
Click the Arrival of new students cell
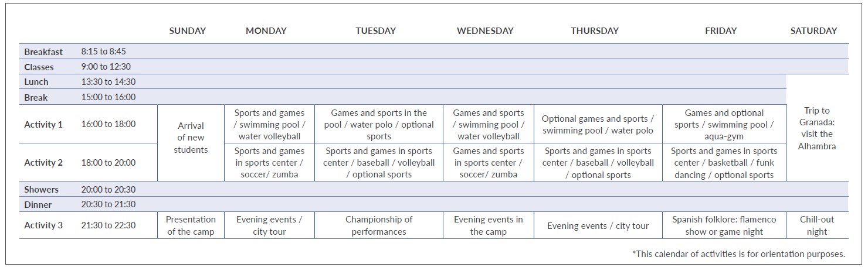pos(191,138)
